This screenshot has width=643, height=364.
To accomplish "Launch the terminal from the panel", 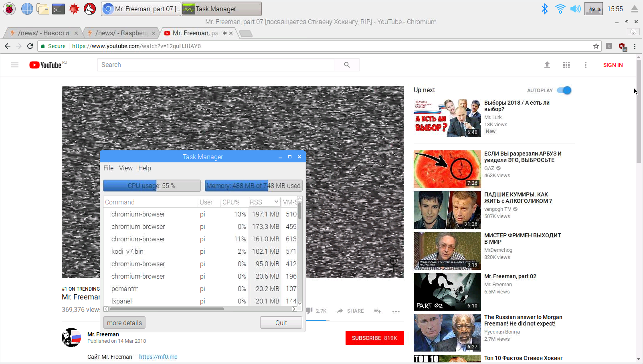I will point(59,8).
